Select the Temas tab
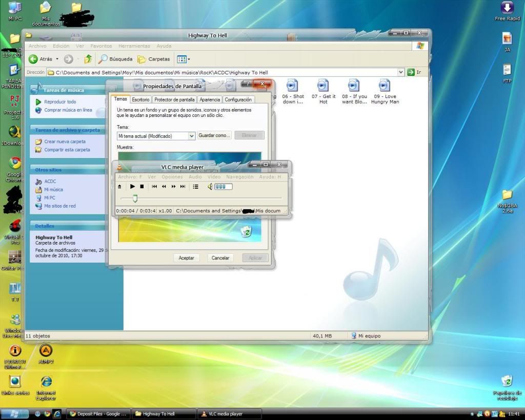This screenshot has width=525, height=420. click(120, 99)
